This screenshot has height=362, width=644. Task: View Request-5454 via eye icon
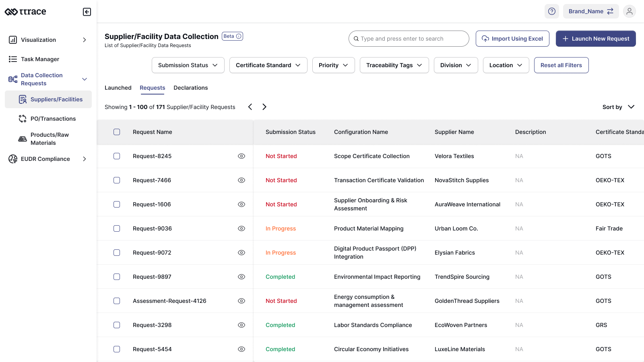point(242,349)
